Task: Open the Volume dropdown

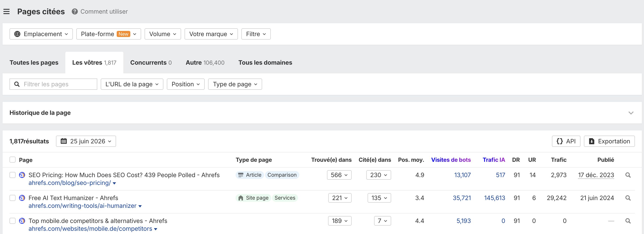Action: point(163,34)
